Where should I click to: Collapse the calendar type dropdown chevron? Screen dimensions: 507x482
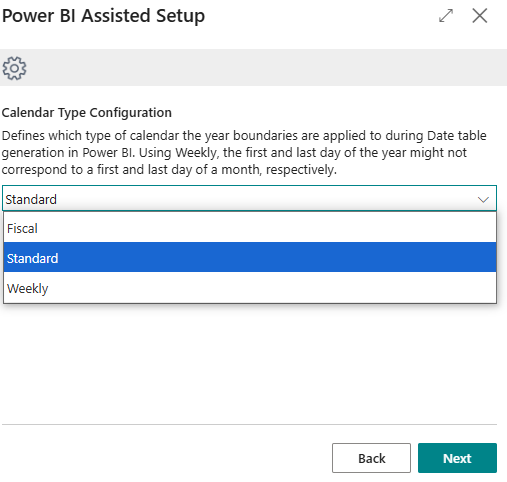click(x=483, y=200)
